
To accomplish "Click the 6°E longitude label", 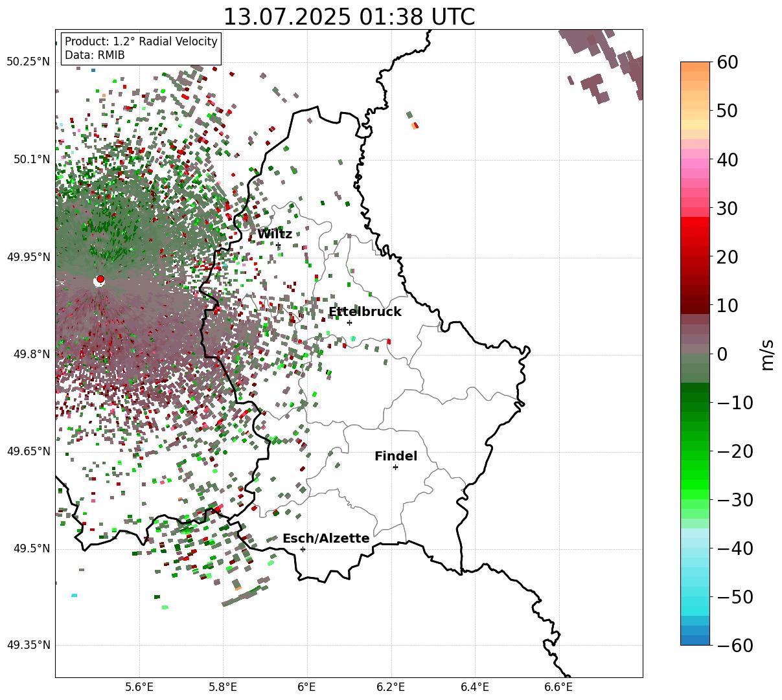I will [306, 688].
